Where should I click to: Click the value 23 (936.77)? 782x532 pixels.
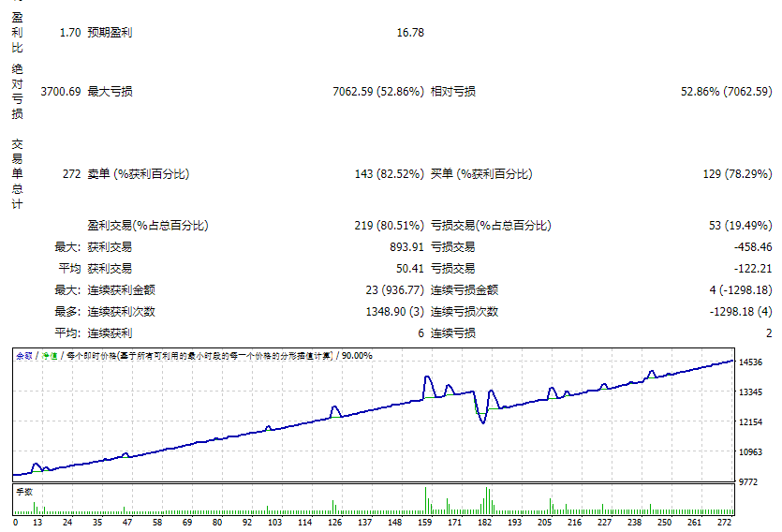point(394,289)
